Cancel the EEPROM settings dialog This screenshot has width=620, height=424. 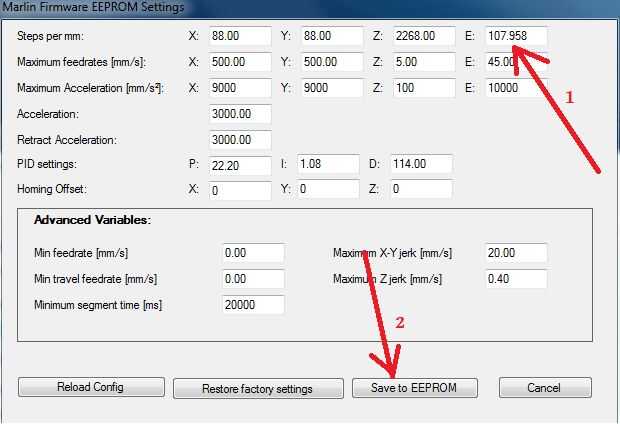545,388
